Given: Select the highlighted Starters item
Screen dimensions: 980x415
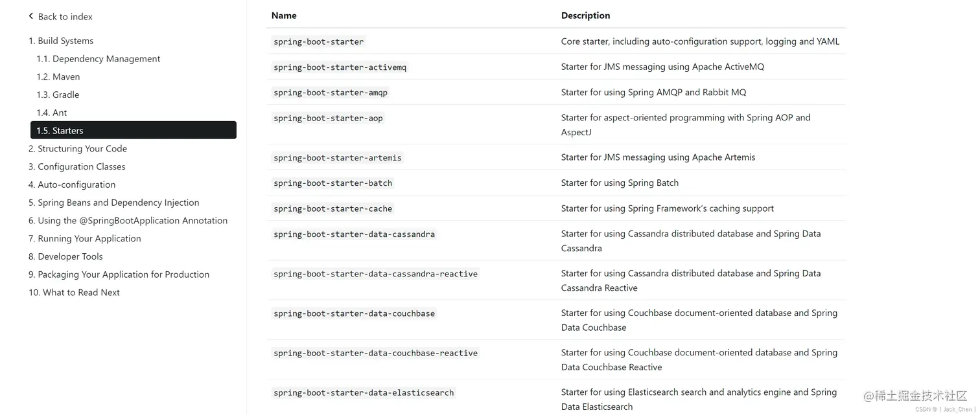Looking at the screenshot, I should (133, 130).
